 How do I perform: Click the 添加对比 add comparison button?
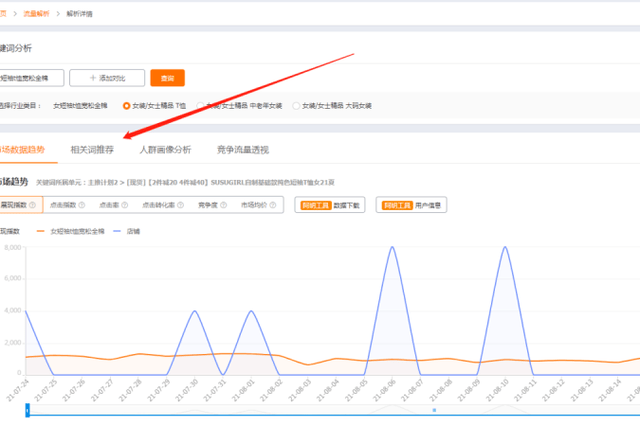tap(109, 77)
